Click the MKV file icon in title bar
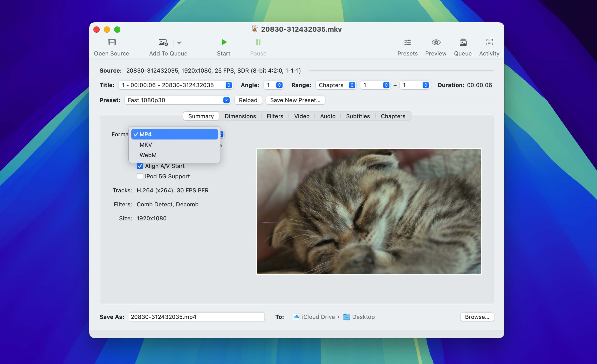This screenshot has height=364, width=597. point(255,29)
